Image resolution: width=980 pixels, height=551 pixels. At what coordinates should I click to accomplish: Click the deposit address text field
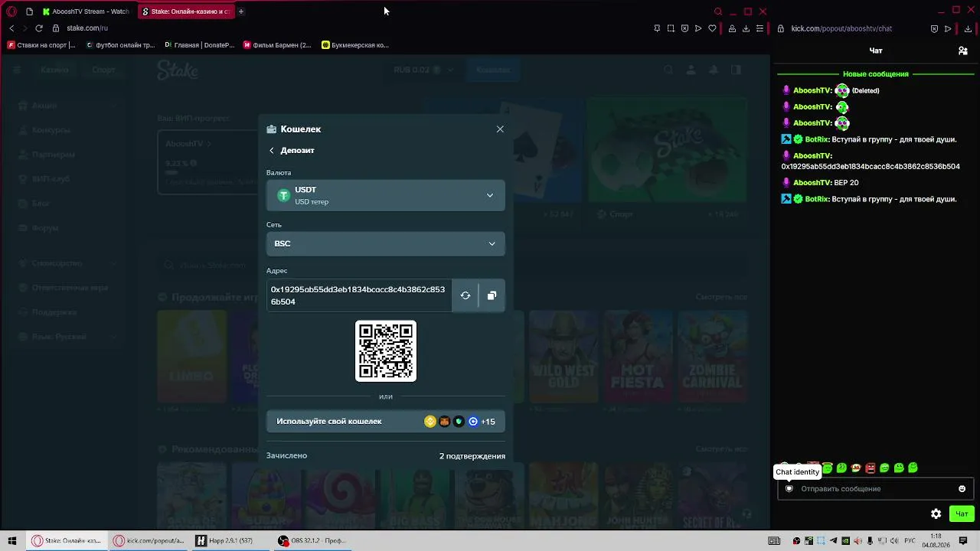point(359,295)
